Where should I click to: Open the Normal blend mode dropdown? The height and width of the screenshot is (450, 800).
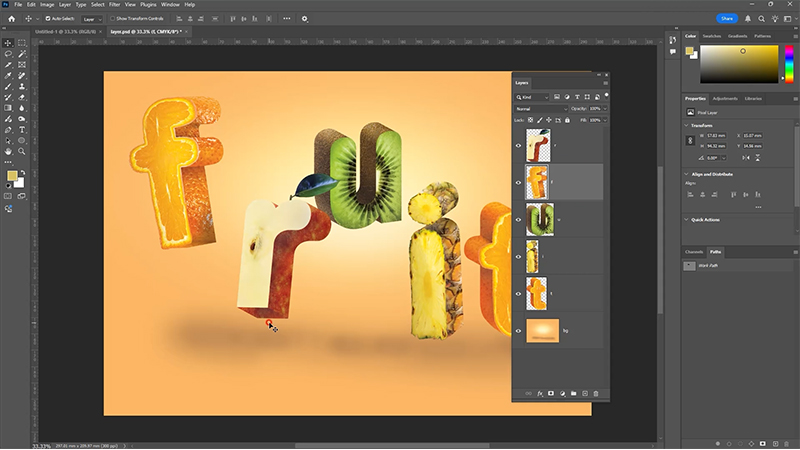(540, 108)
